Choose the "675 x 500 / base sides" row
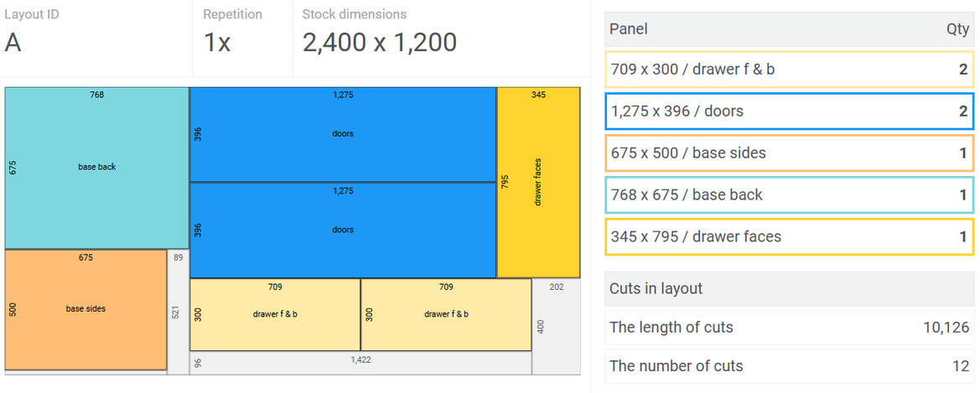Viewport: 980px width, 393px height. click(788, 153)
